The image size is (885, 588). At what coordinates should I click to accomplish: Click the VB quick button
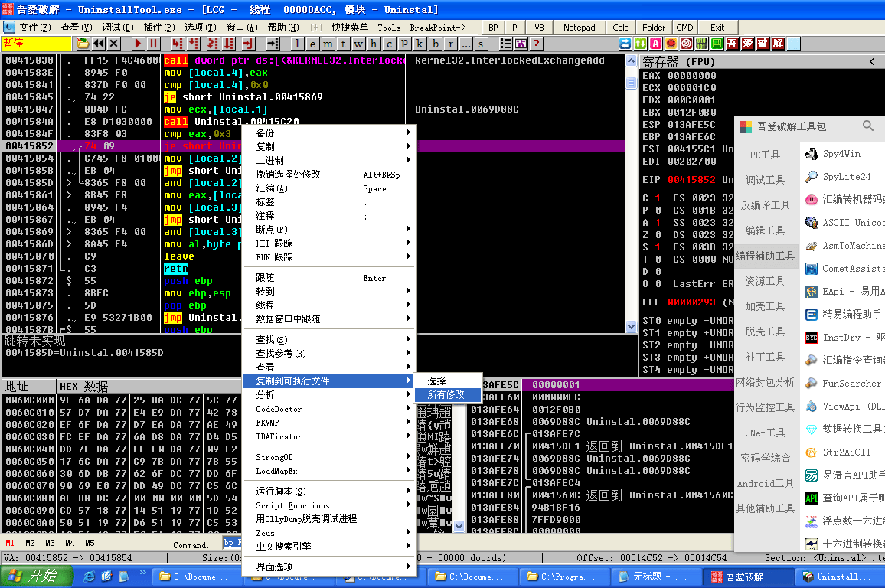(x=539, y=27)
